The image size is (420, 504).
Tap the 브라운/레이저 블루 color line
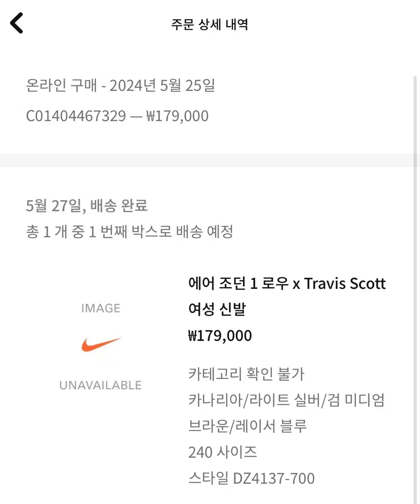tap(248, 426)
